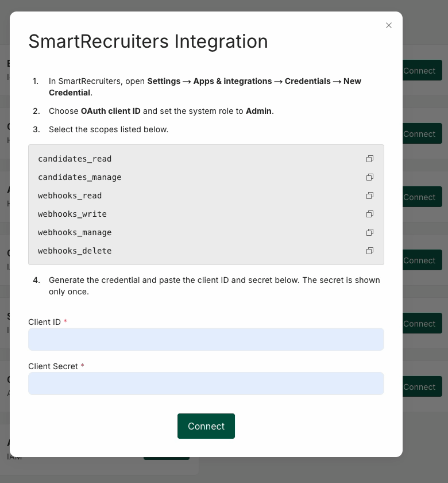Copy the webhooks_delete scope
Viewport: 448px width, 483px height.
370,251
